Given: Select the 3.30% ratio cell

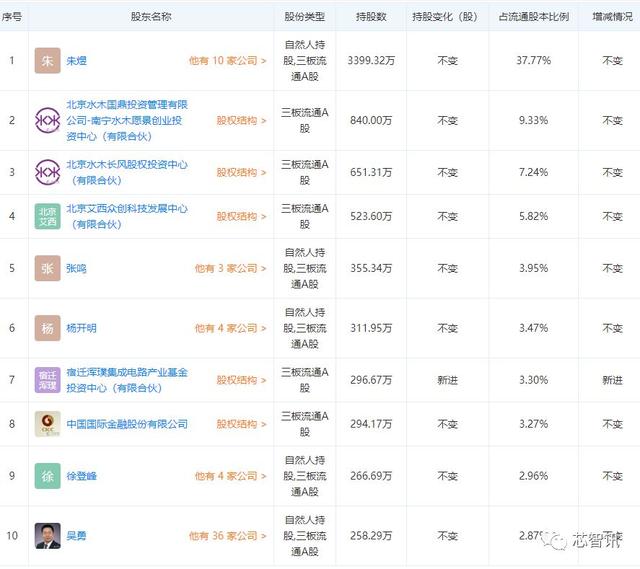Looking at the screenshot, I should coord(533,380).
